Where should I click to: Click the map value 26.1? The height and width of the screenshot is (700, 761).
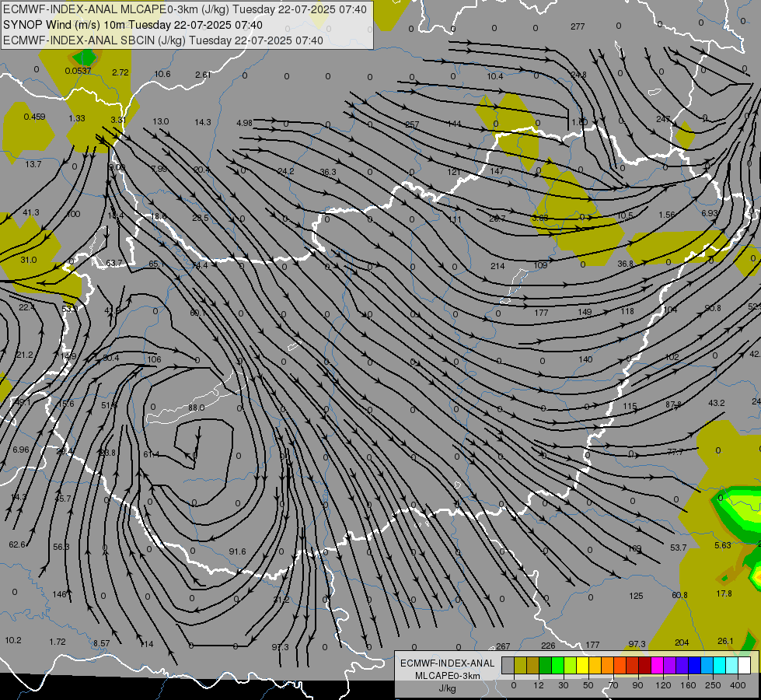pyautogui.click(x=725, y=641)
